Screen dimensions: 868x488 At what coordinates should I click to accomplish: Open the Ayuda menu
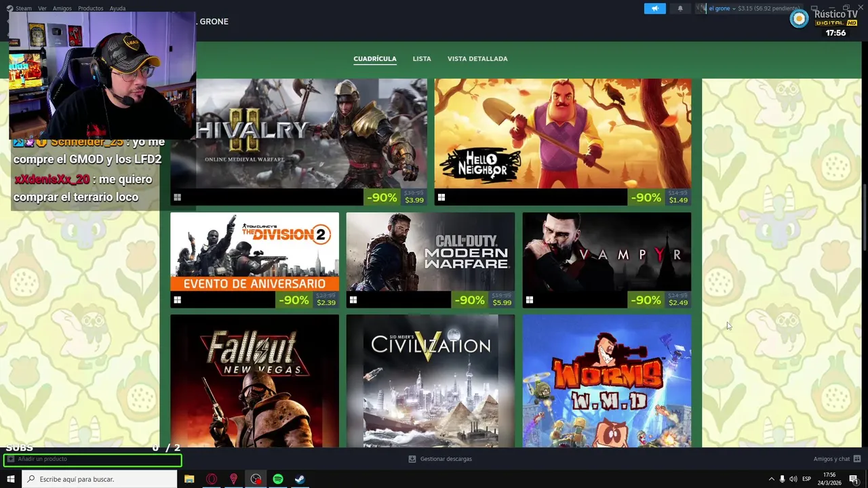(117, 8)
